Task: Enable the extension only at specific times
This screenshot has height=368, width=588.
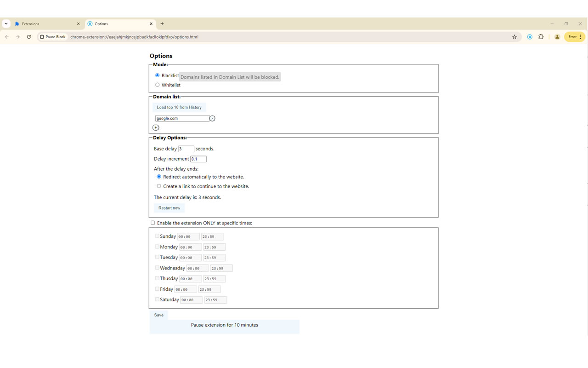Action: point(153,223)
